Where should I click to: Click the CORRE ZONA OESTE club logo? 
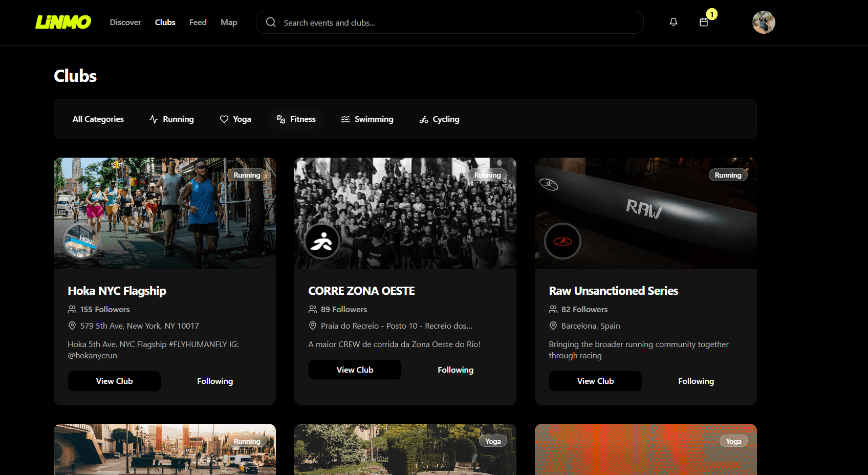pos(322,241)
